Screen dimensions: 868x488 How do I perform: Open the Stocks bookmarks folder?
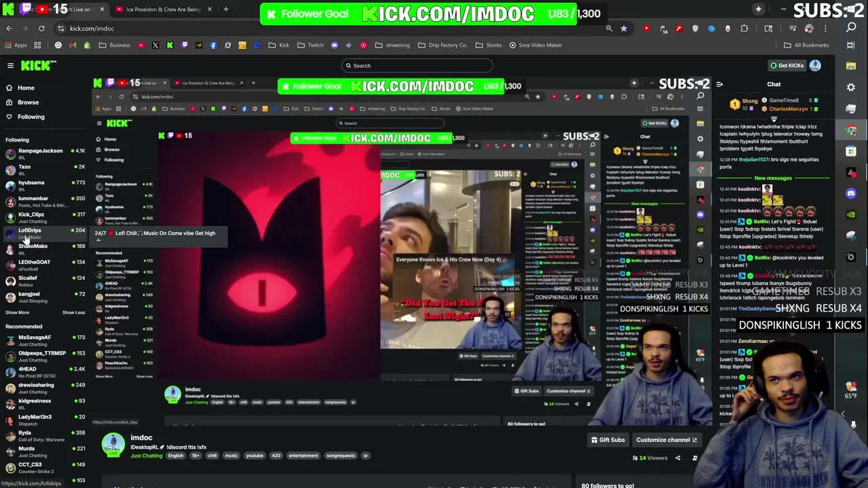pos(488,45)
